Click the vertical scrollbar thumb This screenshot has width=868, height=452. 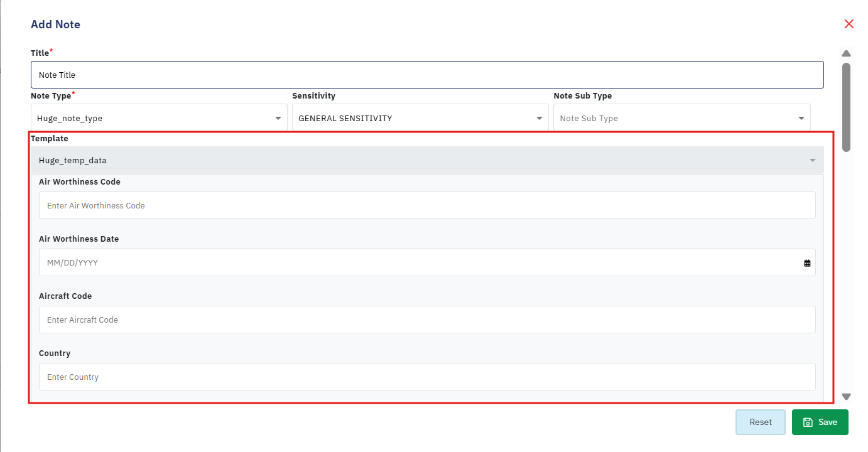(846, 107)
